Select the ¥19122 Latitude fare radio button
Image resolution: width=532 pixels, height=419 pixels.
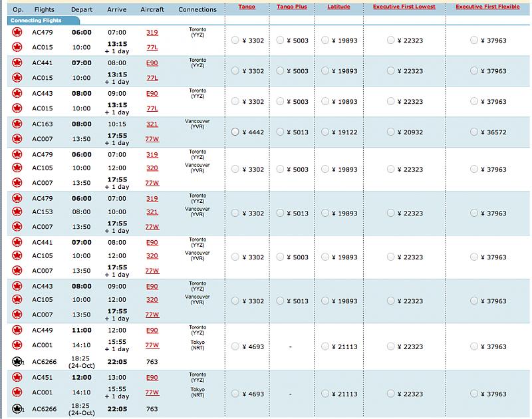tap(325, 132)
